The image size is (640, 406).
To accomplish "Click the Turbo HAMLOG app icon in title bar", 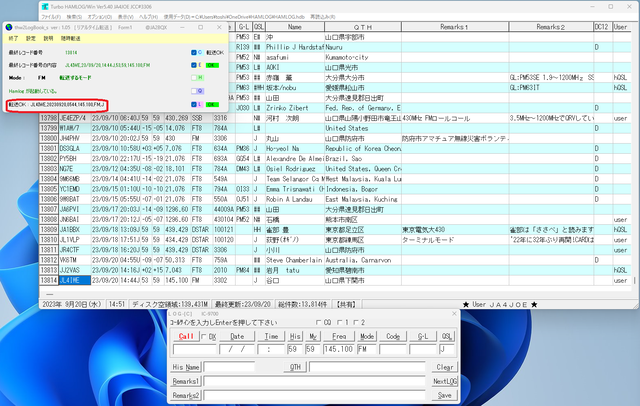I will pos(45,7).
